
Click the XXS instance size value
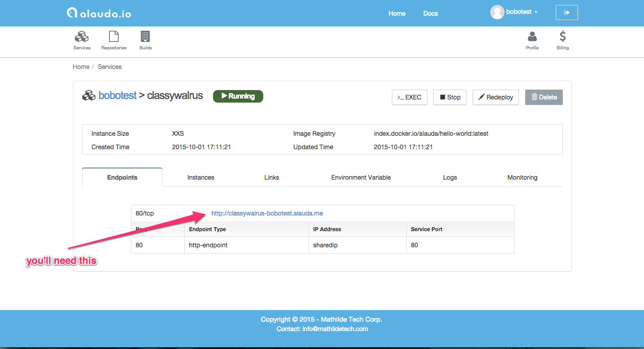coord(178,134)
